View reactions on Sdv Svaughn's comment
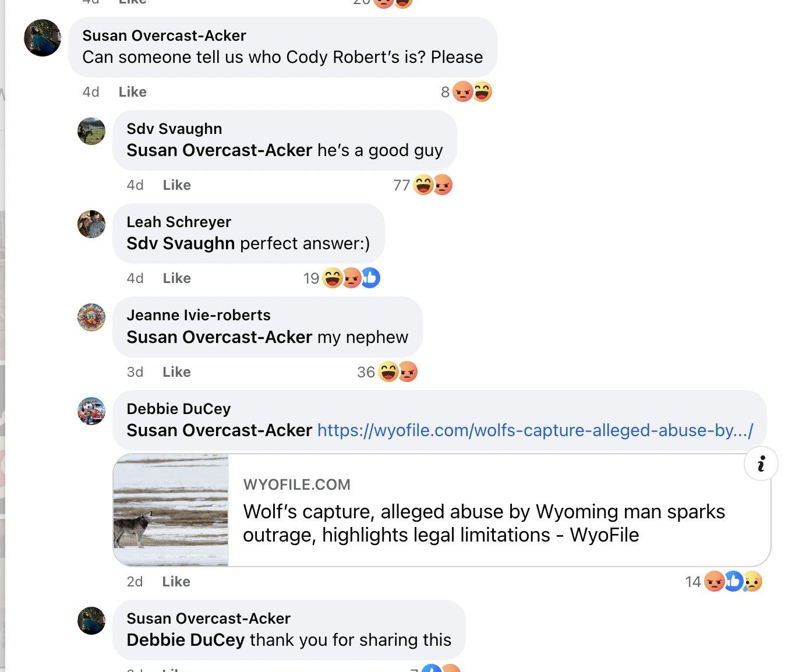Screen dimensions: 799x672 (x=423, y=185)
